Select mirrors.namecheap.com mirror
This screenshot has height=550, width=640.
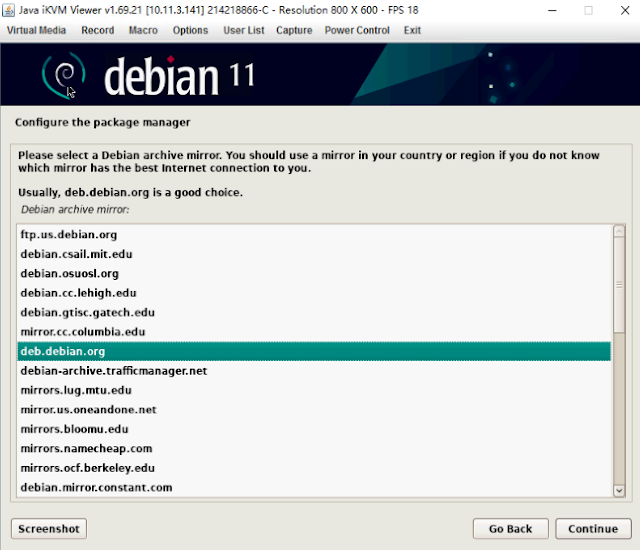coord(314,448)
